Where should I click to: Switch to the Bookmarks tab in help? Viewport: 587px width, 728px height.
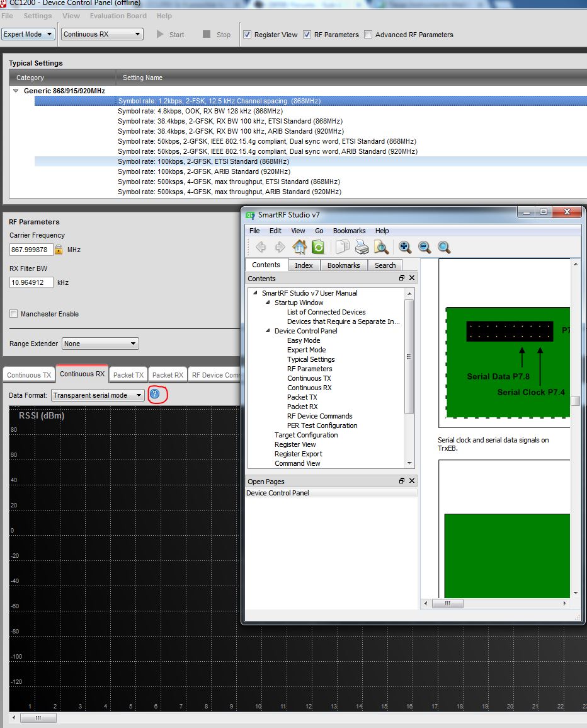[x=343, y=265]
